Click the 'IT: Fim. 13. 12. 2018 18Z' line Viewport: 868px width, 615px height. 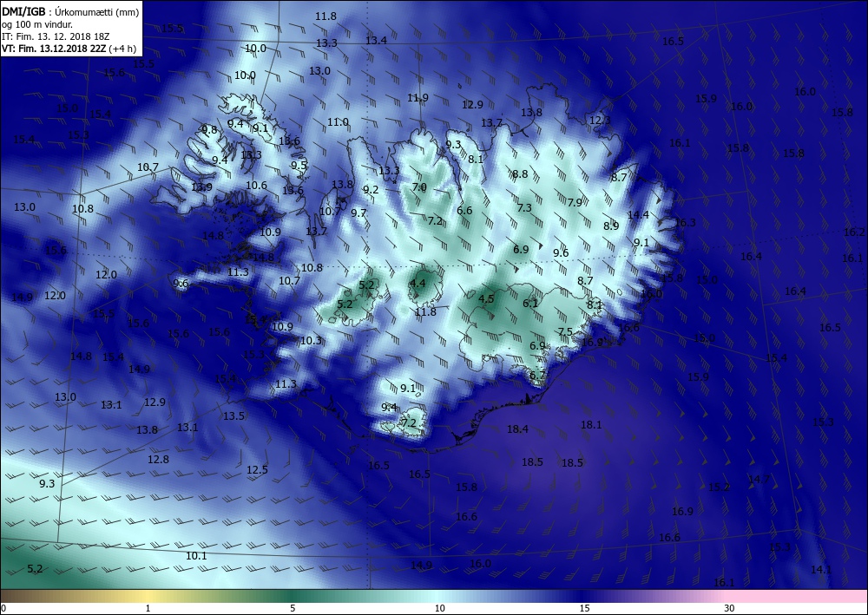pos(56,36)
